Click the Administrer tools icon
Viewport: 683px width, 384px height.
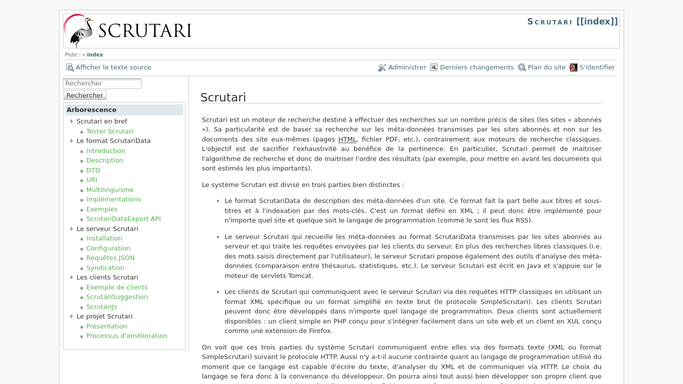[382, 67]
